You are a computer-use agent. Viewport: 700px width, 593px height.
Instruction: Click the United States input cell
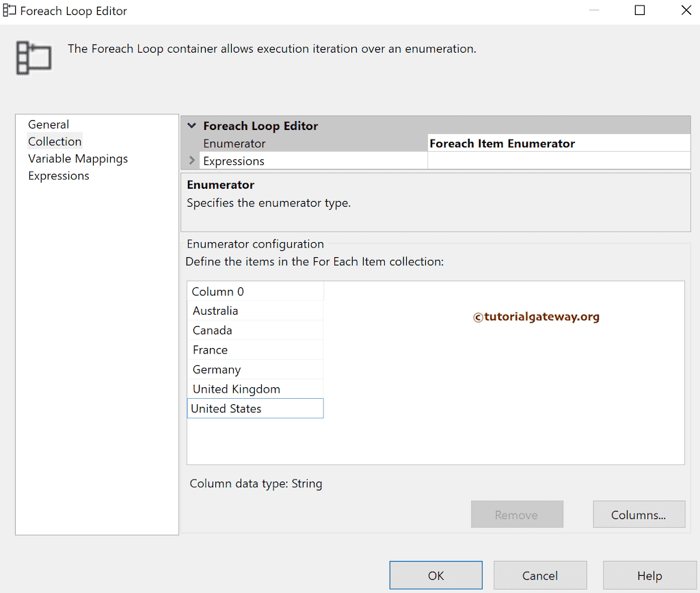(x=254, y=409)
